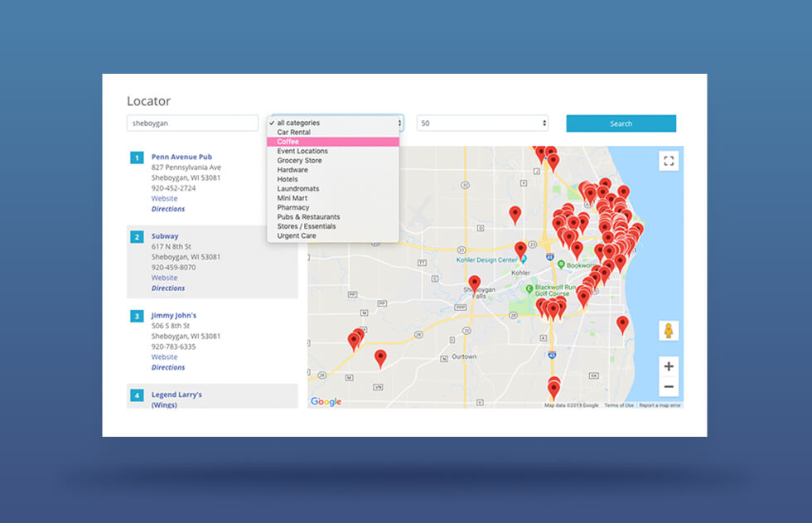Click the Blackwolf Run Golf Course marker
Screen dimensions: 812x523
coord(529,289)
